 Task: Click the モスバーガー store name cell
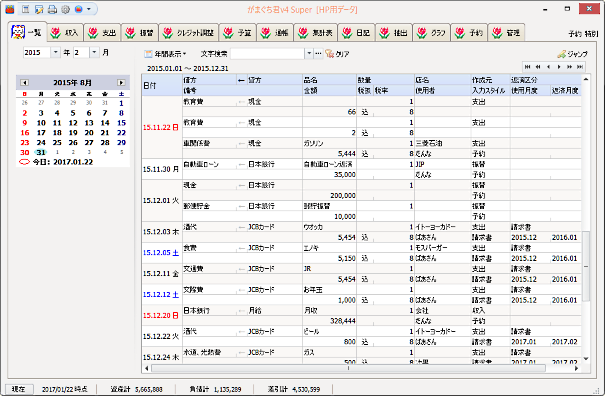point(443,248)
